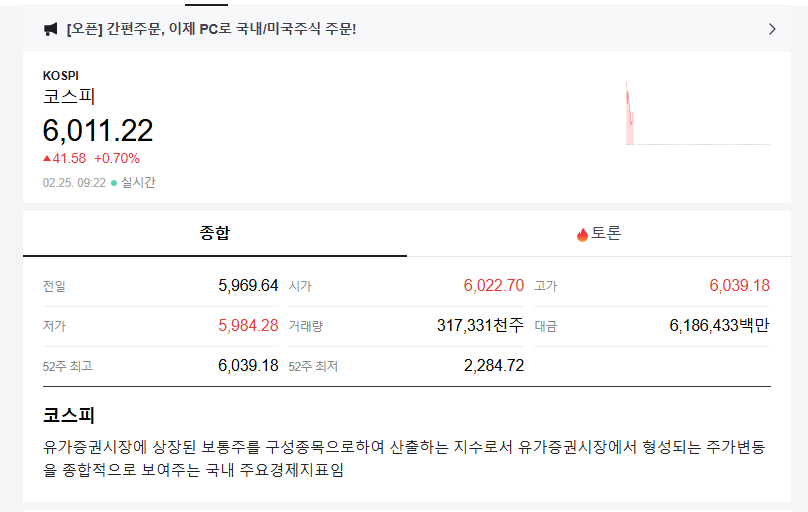Click the green 실시간 status dot
The image size is (808, 512).
(x=114, y=183)
